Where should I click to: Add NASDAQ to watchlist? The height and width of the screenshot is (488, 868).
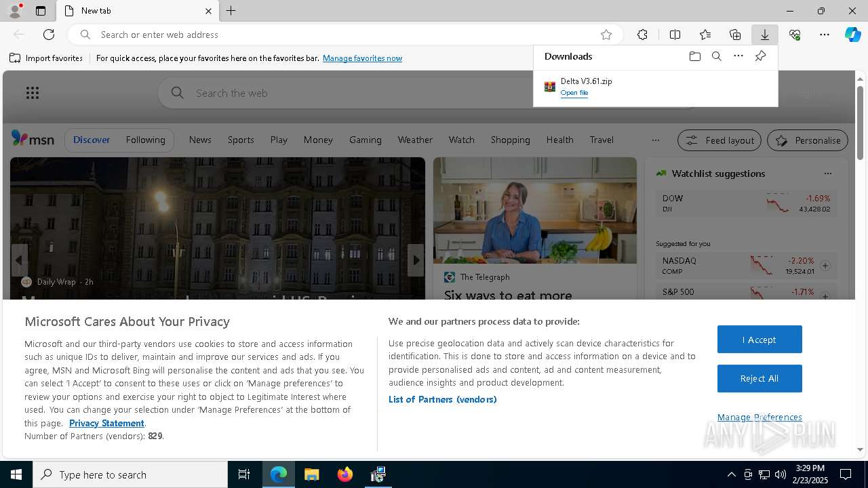[825, 266]
